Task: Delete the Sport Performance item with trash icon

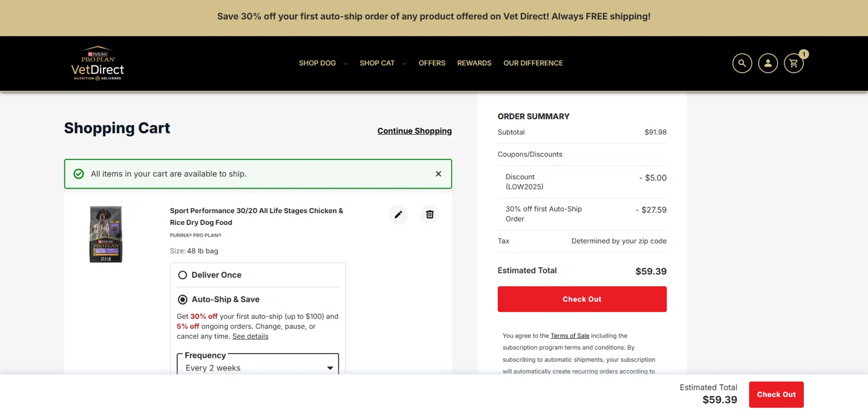Action: pyautogui.click(x=430, y=214)
